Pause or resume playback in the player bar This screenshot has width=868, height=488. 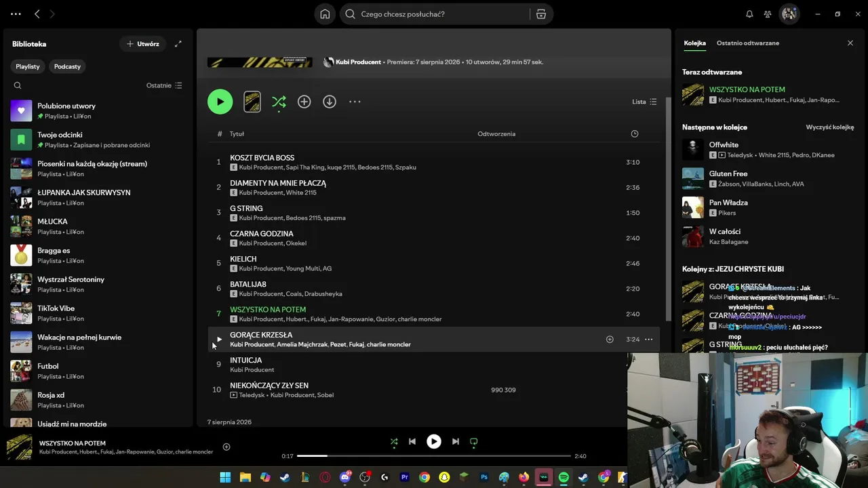click(434, 441)
